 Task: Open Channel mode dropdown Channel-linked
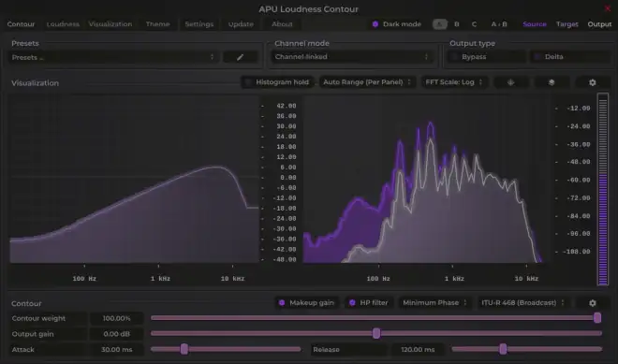click(351, 57)
